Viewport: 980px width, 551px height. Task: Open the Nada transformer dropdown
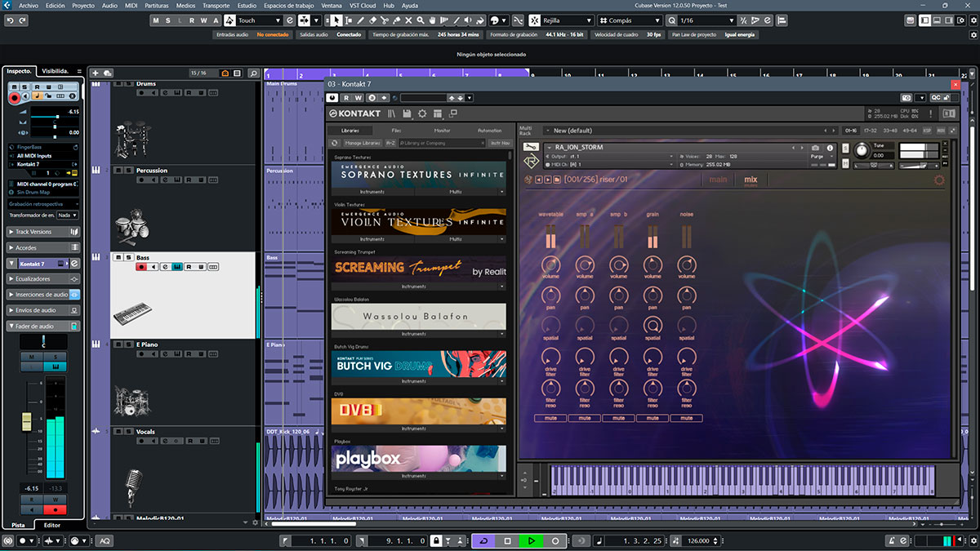pyautogui.click(x=68, y=216)
